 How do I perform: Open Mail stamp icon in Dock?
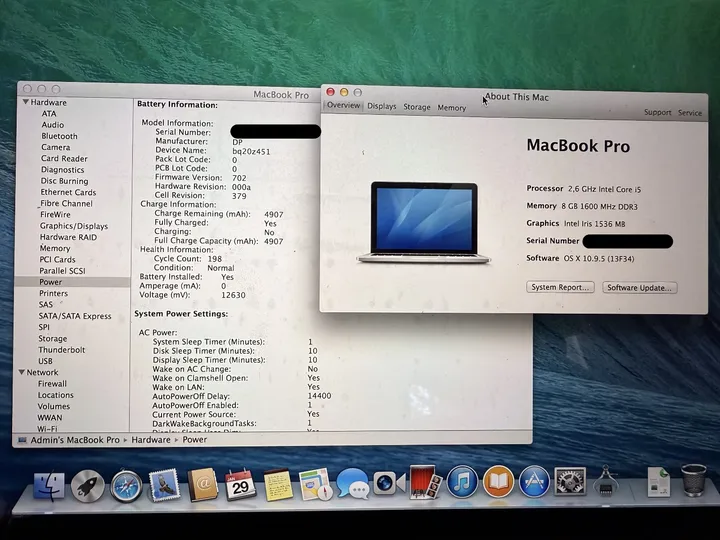coord(164,484)
